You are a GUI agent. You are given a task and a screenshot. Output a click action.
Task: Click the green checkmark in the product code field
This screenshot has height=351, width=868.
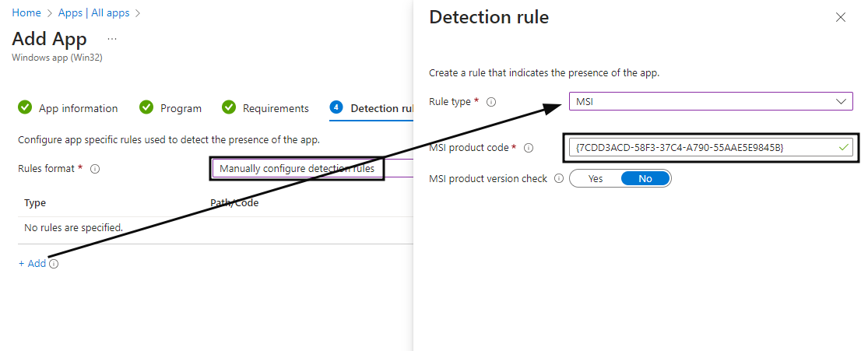(x=843, y=148)
